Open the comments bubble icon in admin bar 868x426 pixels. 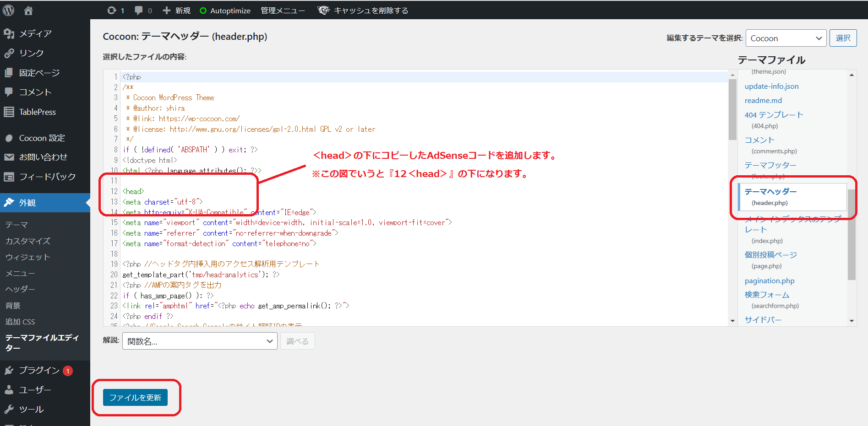pos(139,10)
